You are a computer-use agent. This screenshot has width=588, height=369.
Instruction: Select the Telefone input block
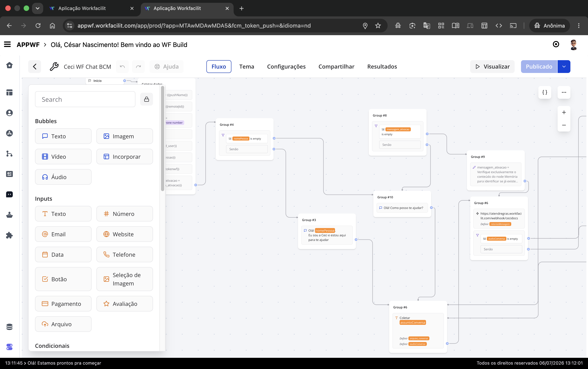[x=125, y=254]
